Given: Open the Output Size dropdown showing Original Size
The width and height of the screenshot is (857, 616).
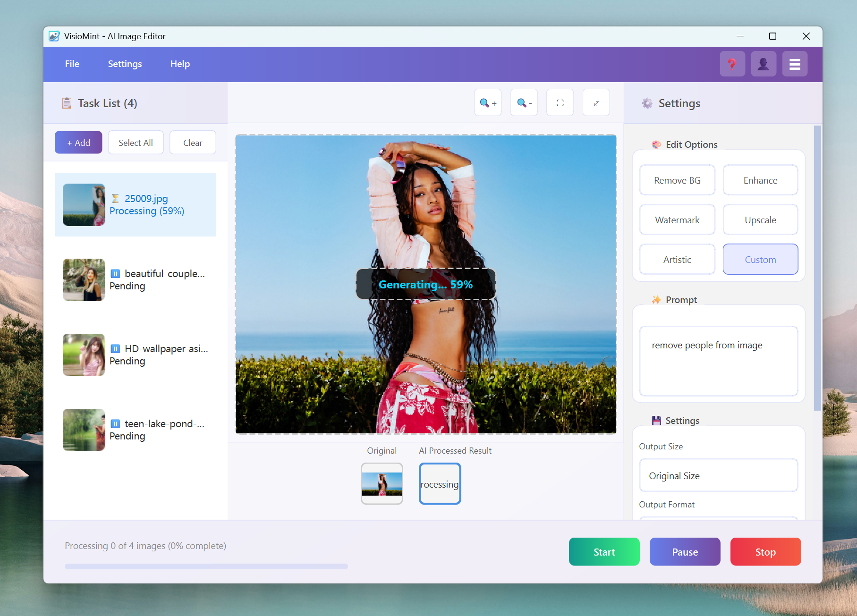Looking at the screenshot, I should tap(718, 476).
